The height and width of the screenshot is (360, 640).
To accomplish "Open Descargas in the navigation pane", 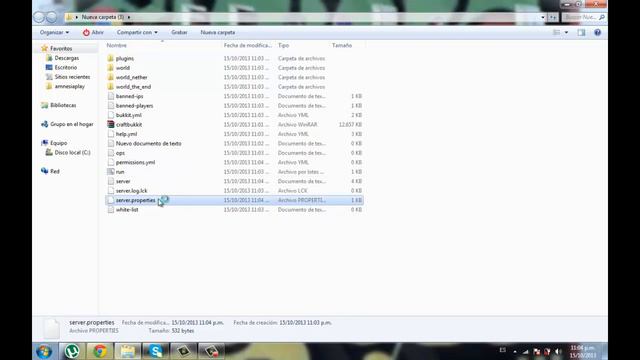I will pos(67,58).
